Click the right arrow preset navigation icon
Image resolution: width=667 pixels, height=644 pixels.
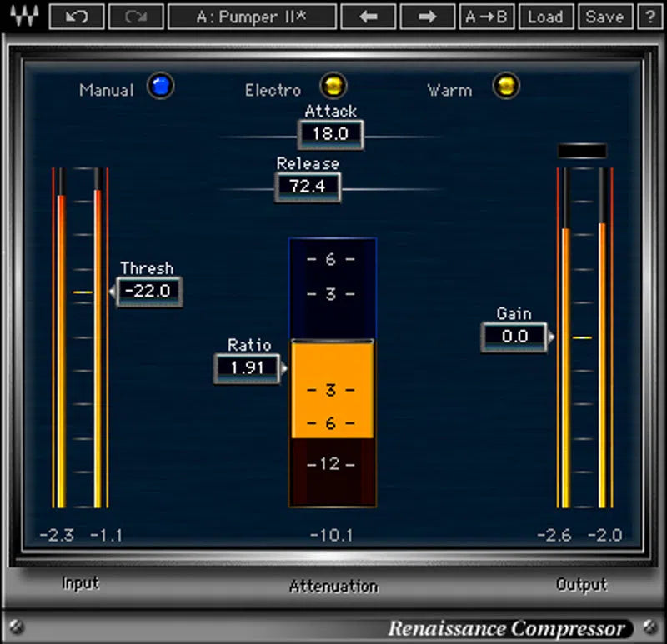click(427, 17)
